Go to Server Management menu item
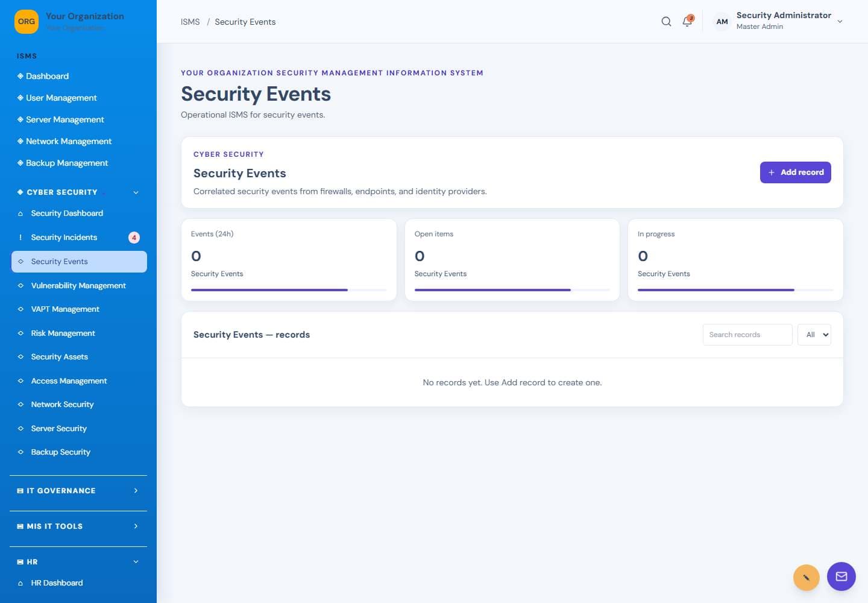Image resolution: width=868 pixels, height=603 pixels. 65,119
